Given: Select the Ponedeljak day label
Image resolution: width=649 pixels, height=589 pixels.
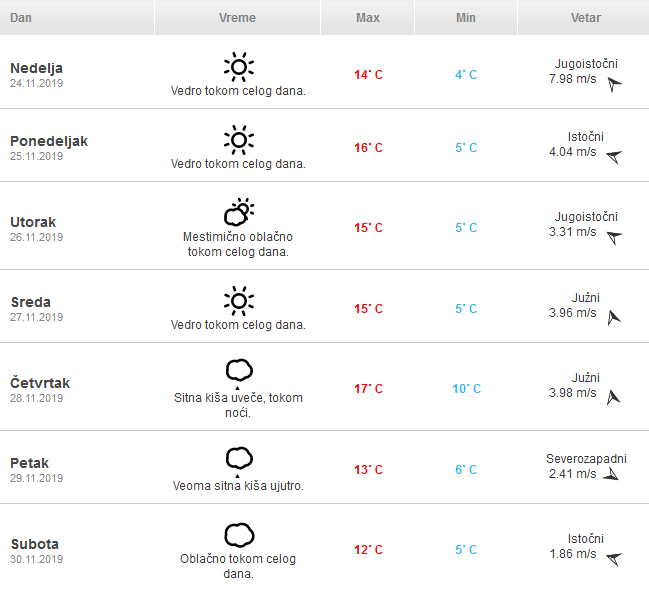Looking at the screenshot, I should point(49,141).
